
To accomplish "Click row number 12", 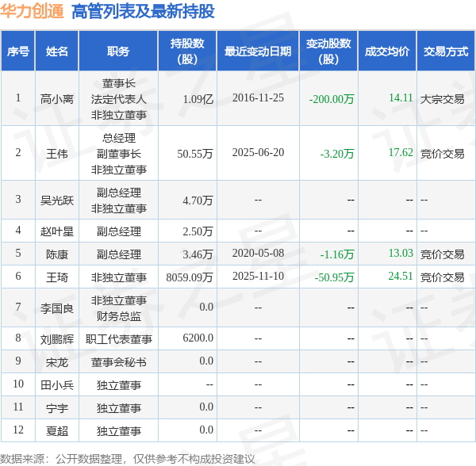I will [x=18, y=430].
